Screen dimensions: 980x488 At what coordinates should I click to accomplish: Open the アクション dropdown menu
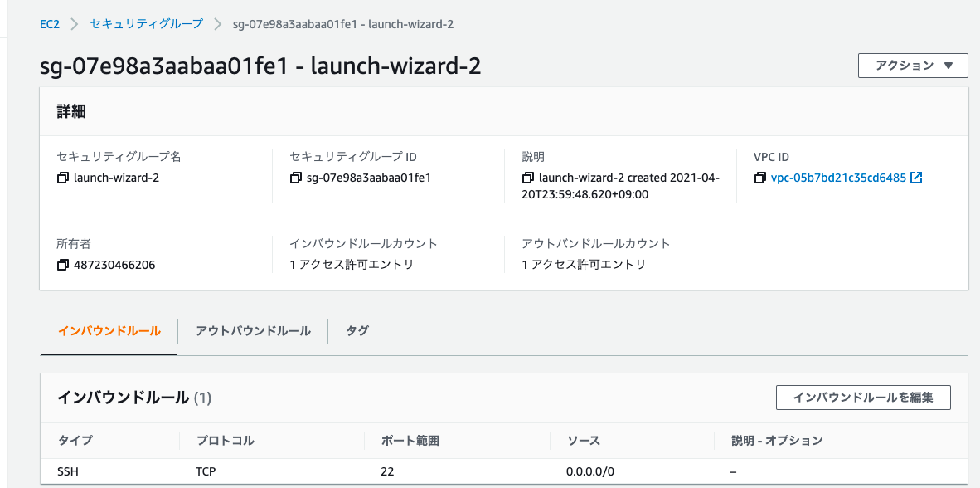tap(913, 66)
